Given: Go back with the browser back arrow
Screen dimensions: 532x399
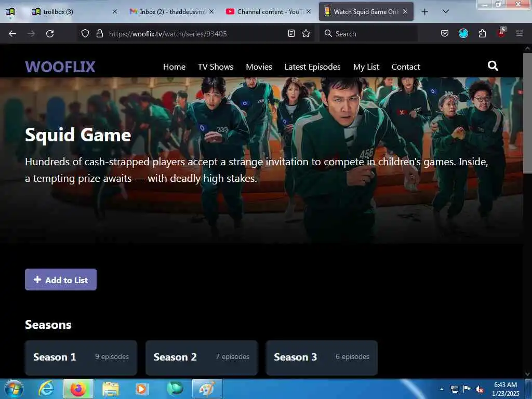Looking at the screenshot, I should tap(12, 34).
